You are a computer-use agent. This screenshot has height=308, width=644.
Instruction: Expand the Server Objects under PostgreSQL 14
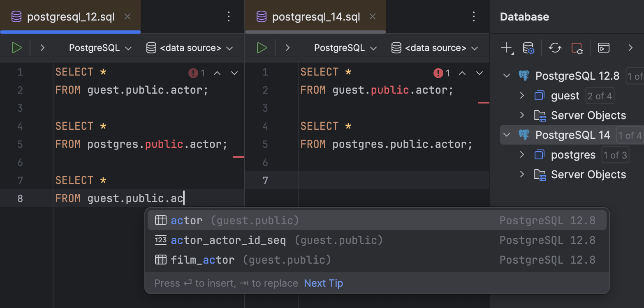point(521,174)
